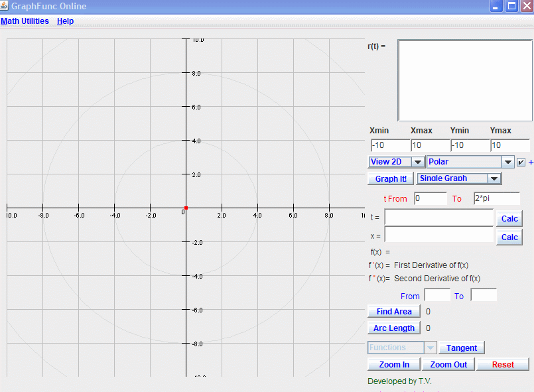This screenshot has height=392, width=534.
Task: Click the area From input field
Action: 437,295
